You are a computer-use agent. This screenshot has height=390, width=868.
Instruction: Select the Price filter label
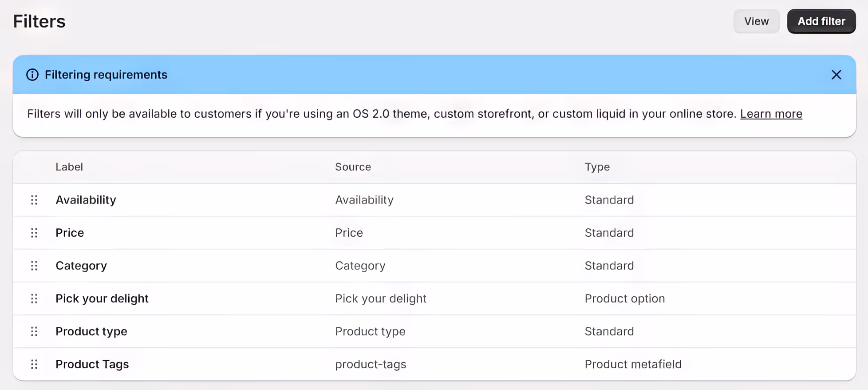70,233
